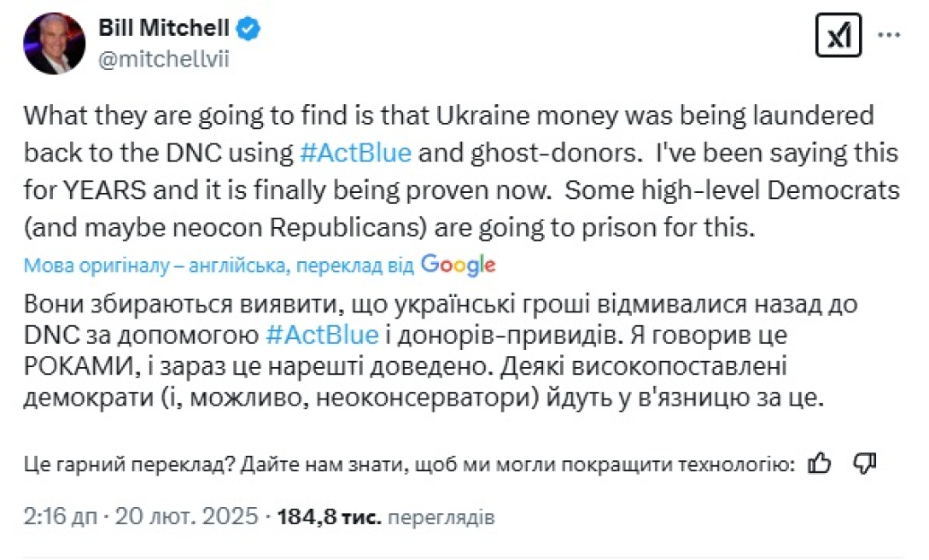Click the blue verified checkmark badge
Viewport: 929px width, 560px height.
pyautogui.click(x=248, y=29)
